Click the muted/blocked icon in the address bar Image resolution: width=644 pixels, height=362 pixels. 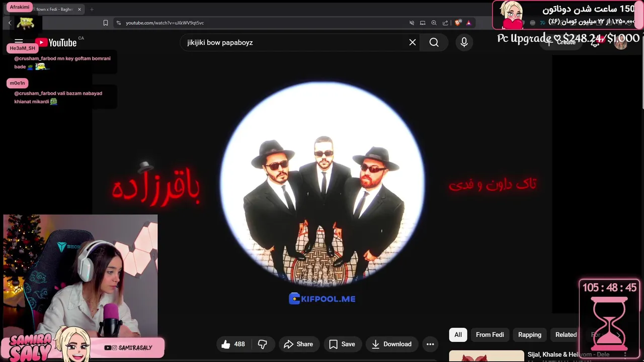(x=412, y=23)
